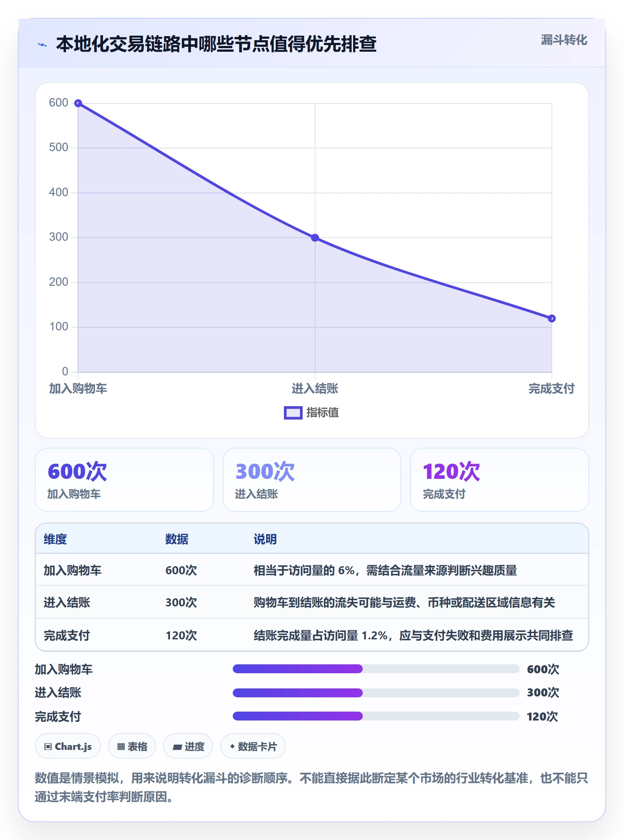Viewport: 624px width, 840px height.
Task: Click the footnote starting 数值是情景模拟
Action: pyautogui.click(x=312, y=787)
